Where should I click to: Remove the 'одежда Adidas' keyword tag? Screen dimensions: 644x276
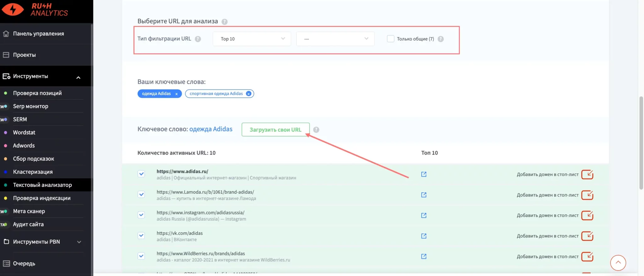176,94
